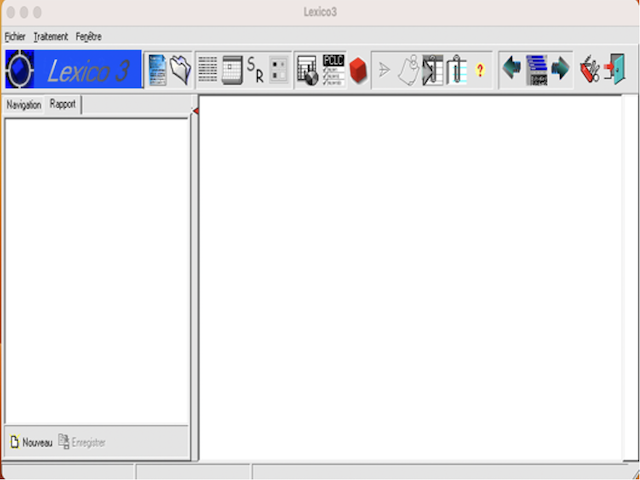The image size is (640, 480).
Task: Click the greyed four-square grid icon
Action: pos(279,70)
